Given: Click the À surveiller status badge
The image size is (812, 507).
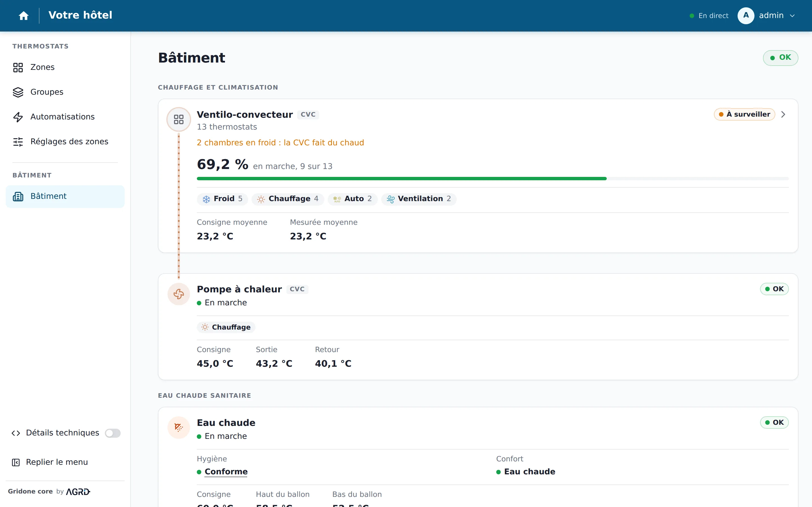Looking at the screenshot, I should click(744, 114).
